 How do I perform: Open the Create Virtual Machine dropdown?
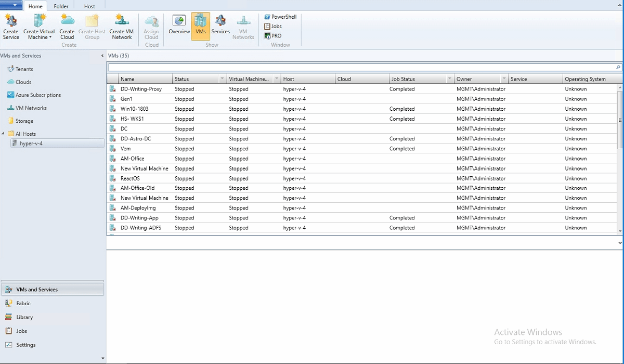pyautogui.click(x=50, y=37)
